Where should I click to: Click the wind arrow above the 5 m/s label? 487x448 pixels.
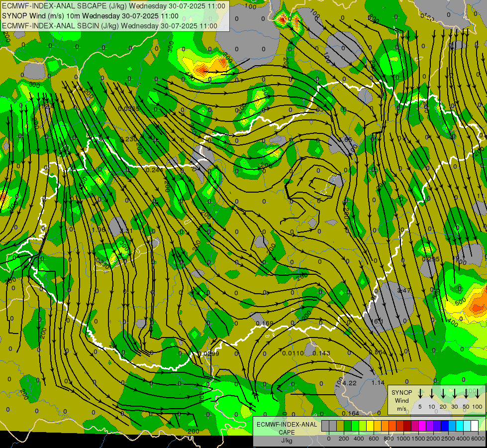pyautogui.click(x=420, y=394)
